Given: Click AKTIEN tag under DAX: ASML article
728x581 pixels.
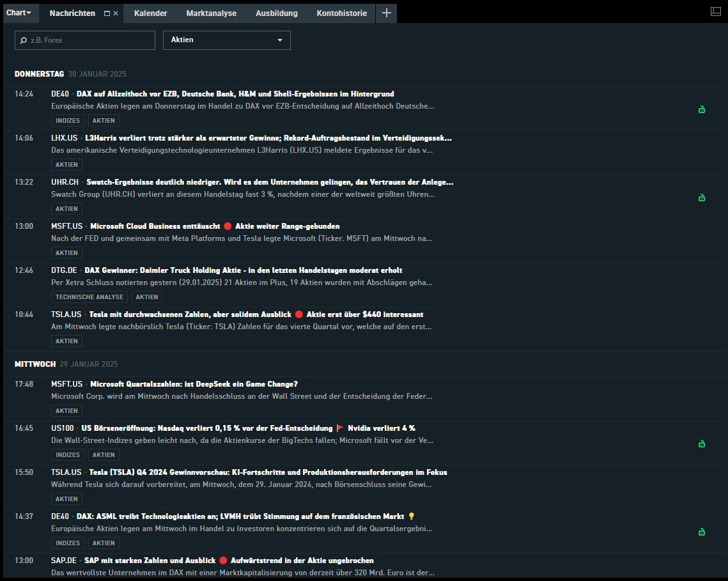Looking at the screenshot, I should [104, 543].
